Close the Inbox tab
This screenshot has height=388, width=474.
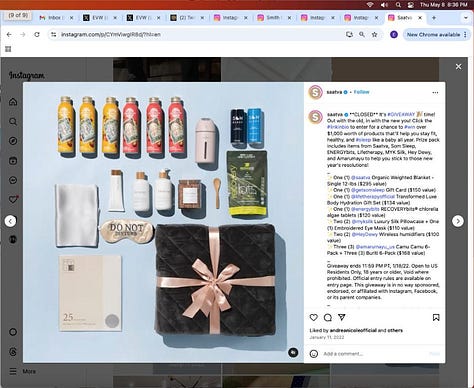(x=71, y=18)
